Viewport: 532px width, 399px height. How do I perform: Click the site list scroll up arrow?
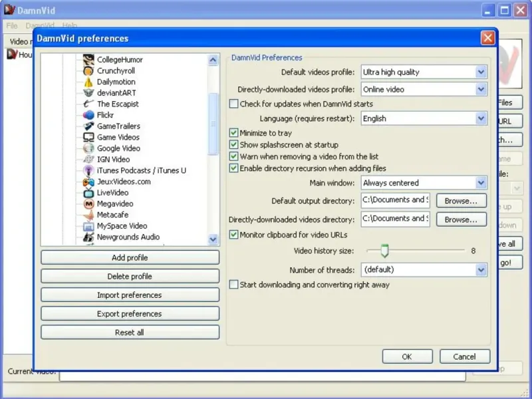coord(213,60)
